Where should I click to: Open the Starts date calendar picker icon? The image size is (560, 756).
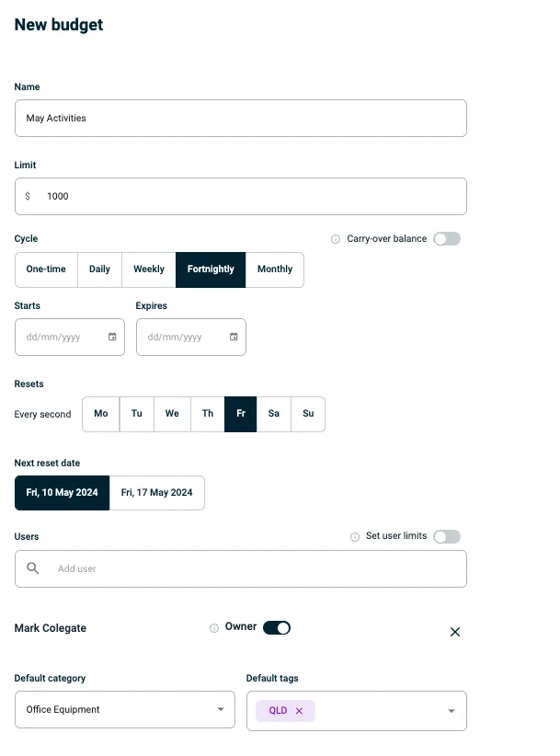click(112, 337)
